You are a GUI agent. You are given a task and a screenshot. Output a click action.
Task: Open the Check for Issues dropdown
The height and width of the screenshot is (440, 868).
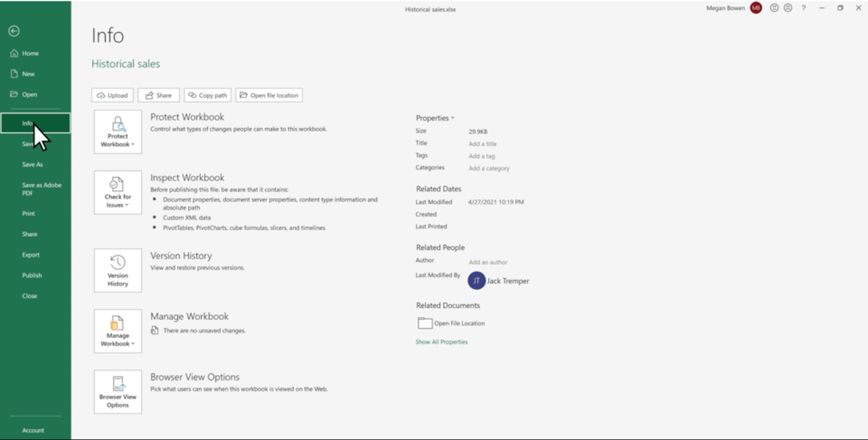pyautogui.click(x=118, y=192)
